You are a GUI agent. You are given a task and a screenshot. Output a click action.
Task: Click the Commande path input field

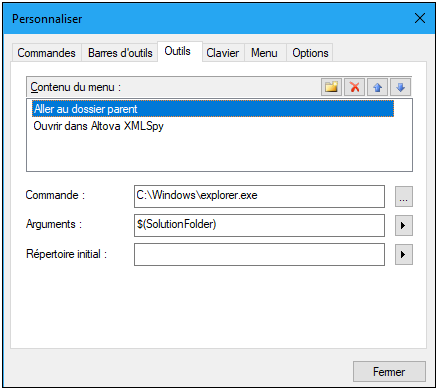259,196
